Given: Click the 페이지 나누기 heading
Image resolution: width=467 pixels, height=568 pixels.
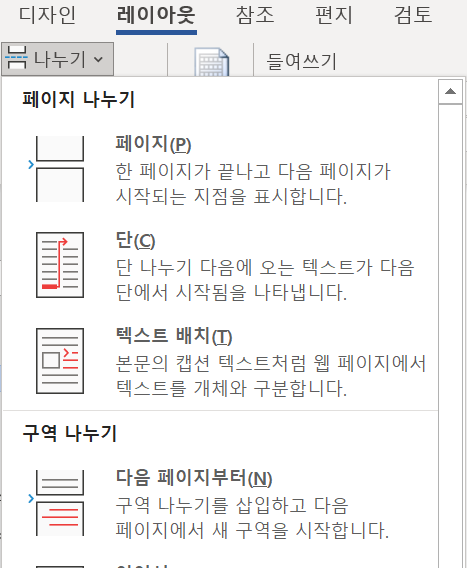Looking at the screenshot, I should 78,99.
